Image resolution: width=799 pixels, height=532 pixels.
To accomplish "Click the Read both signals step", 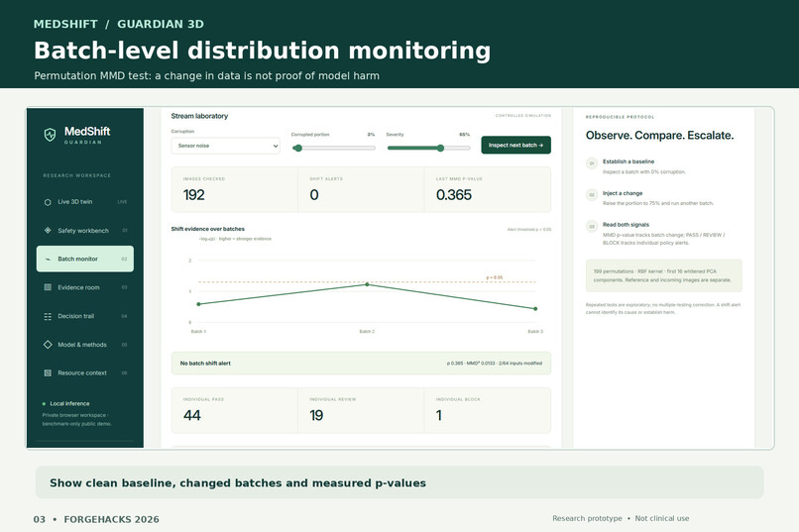I will pos(626,225).
